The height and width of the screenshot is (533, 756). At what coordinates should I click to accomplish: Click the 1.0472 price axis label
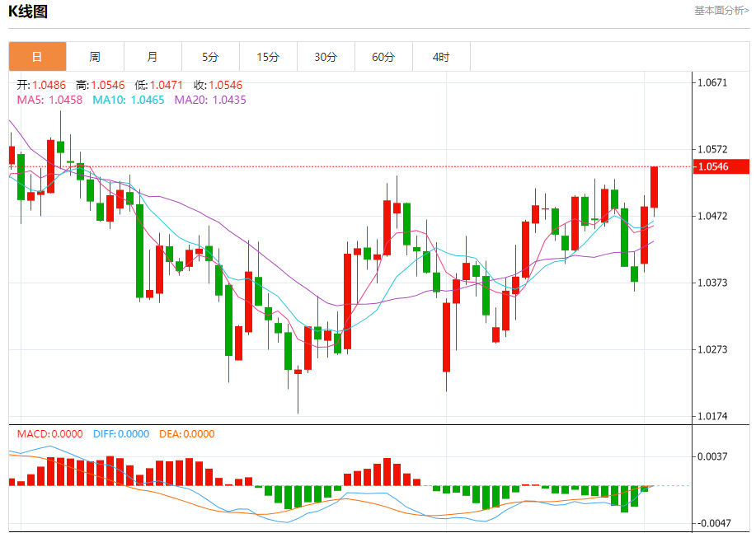pyautogui.click(x=712, y=216)
